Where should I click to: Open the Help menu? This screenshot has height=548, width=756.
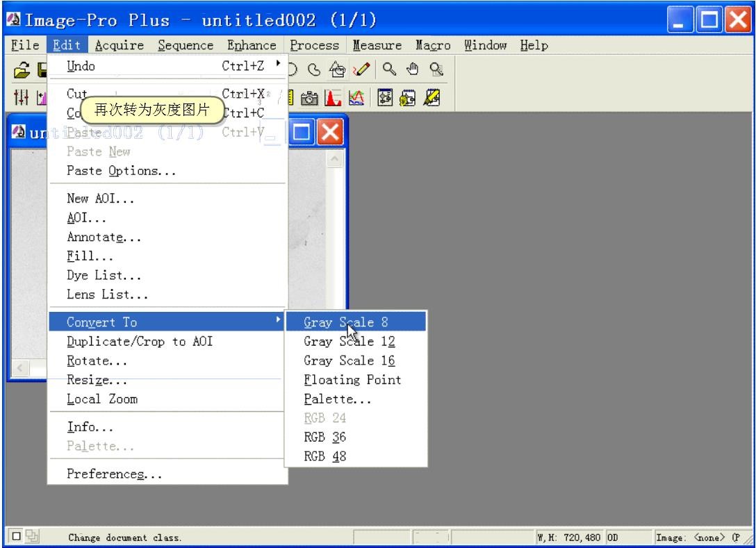coord(534,45)
